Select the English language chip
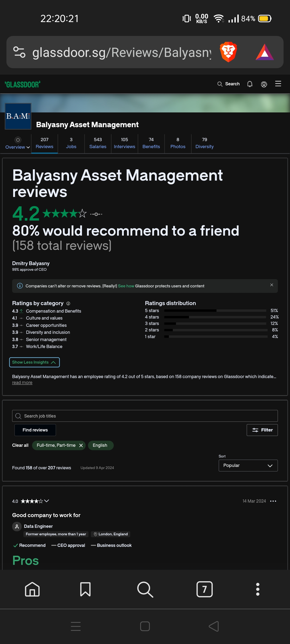 tap(100, 445)
